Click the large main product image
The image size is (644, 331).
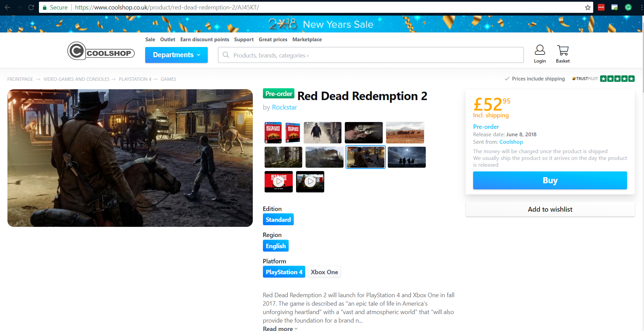click(130, 158)
